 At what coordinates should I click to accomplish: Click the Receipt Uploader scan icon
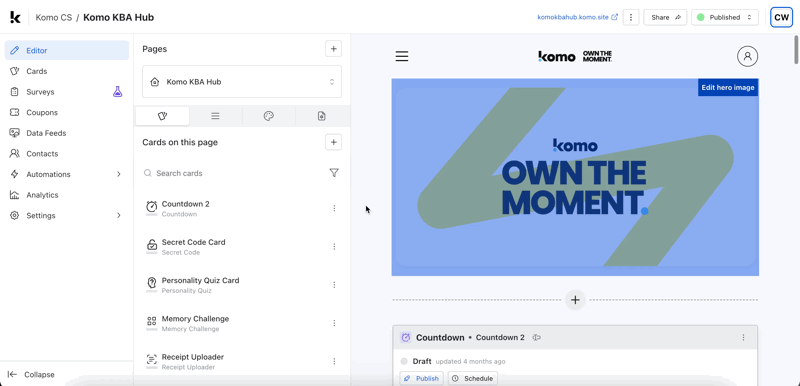click(152, 359)
